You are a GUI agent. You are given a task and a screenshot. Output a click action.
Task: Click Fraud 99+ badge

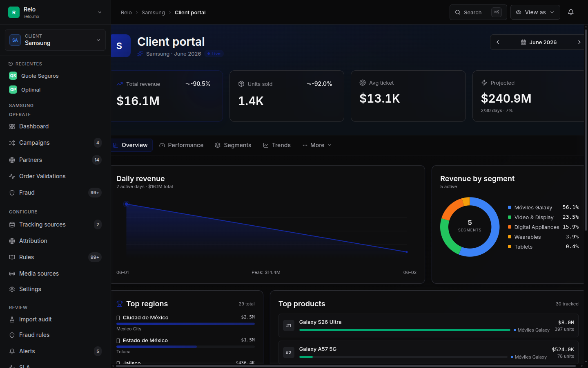click(95, 193)
